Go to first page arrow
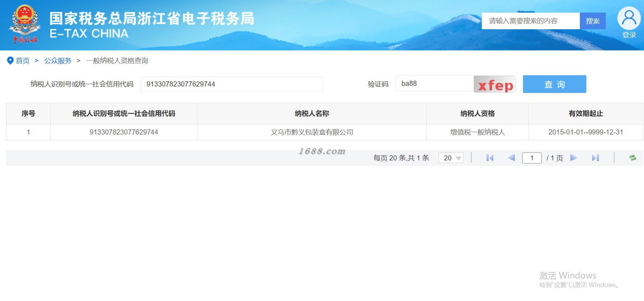Viewport: 644px width, 301px height. 490,158
